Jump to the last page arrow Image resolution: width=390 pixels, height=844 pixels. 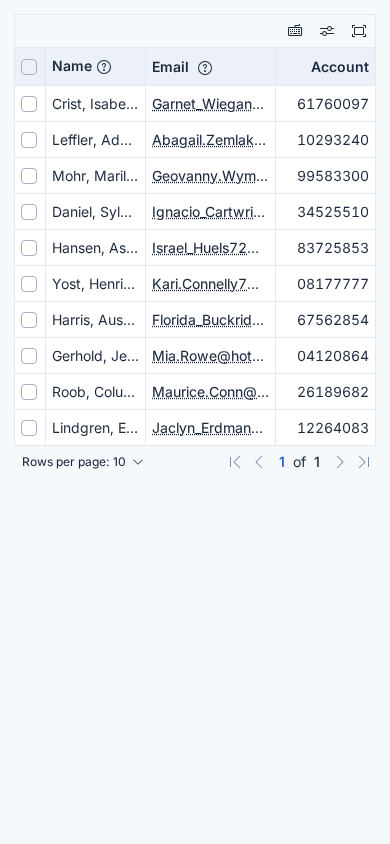tap(364, 462)
